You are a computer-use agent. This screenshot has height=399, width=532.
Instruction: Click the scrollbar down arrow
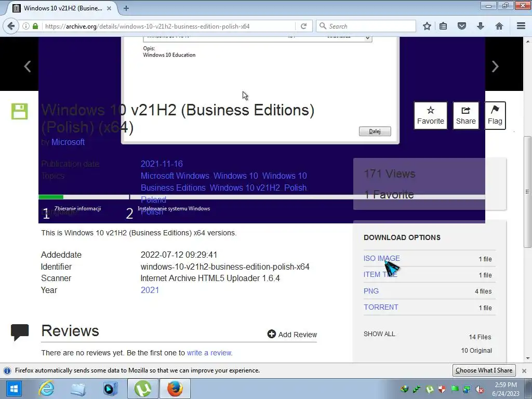[x=528, y=358]
